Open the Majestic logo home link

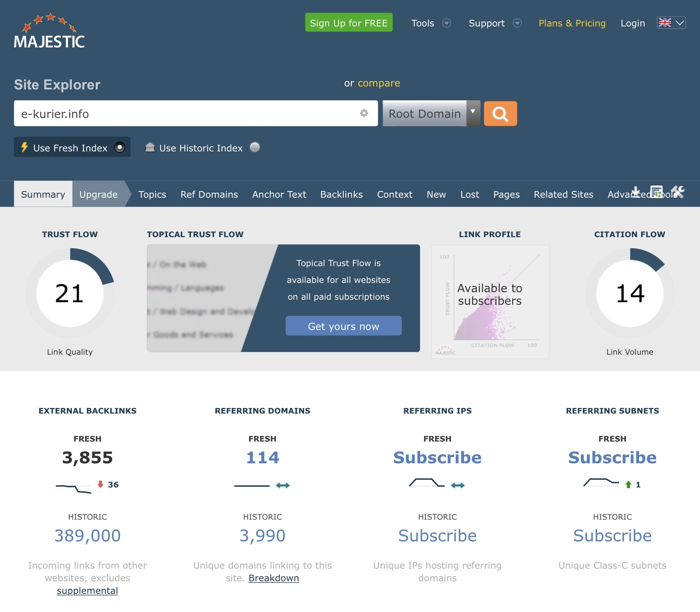[x=49, y=31]
